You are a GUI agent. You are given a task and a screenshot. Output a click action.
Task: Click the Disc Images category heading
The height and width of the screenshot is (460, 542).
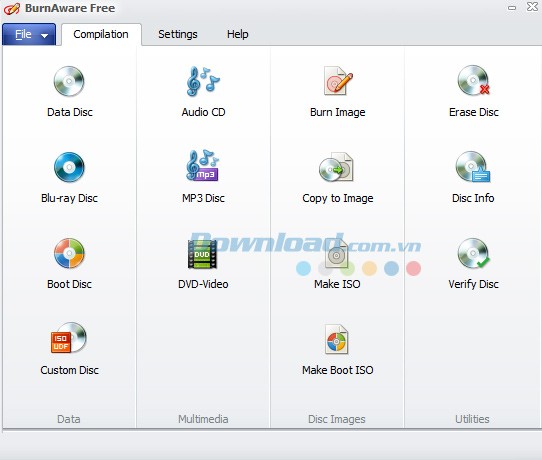[337, 419]
